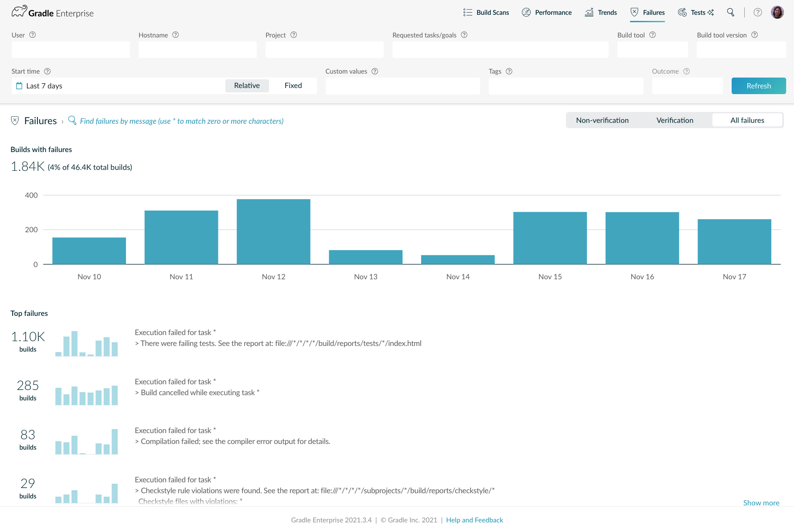
Task: Open the user avatar profile menu
Action: pos(777,12)
